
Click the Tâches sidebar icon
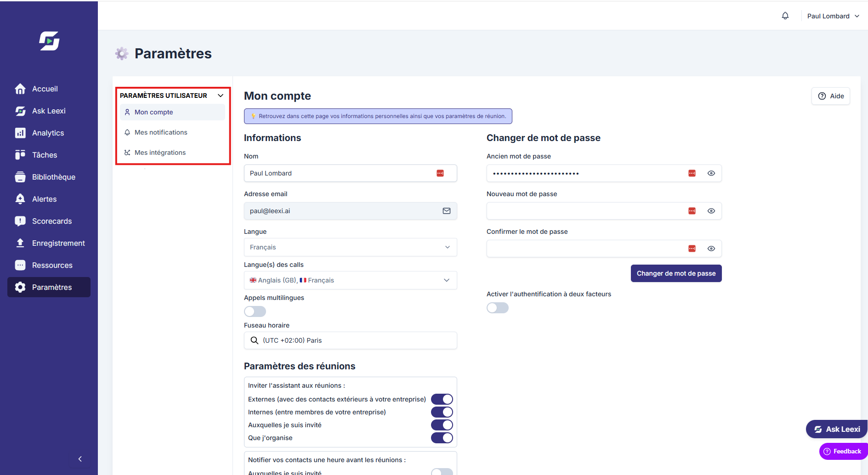point(20,155)
